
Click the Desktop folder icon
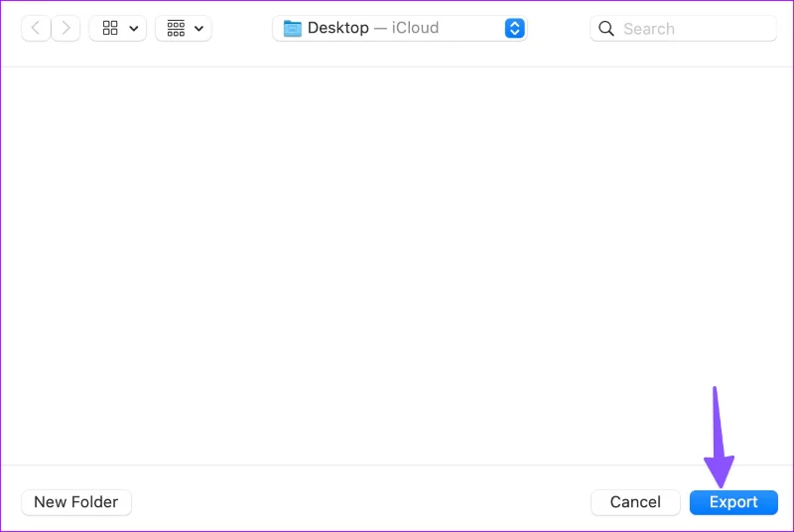(292, 29)
